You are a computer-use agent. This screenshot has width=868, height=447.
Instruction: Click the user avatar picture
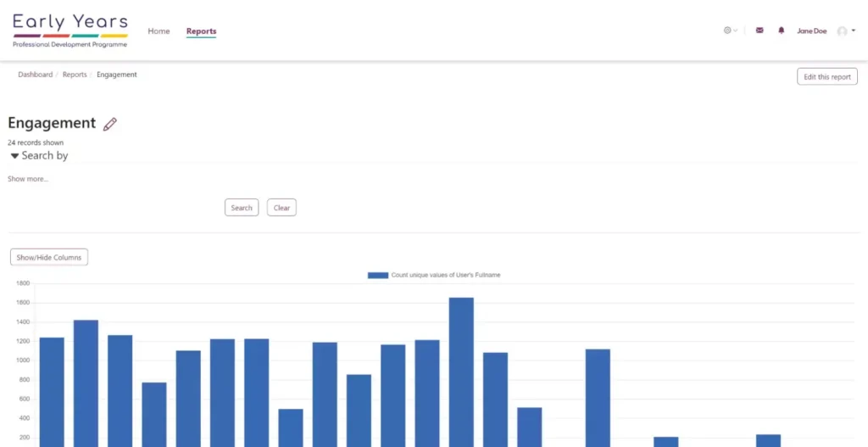click(x=842, y=31)
